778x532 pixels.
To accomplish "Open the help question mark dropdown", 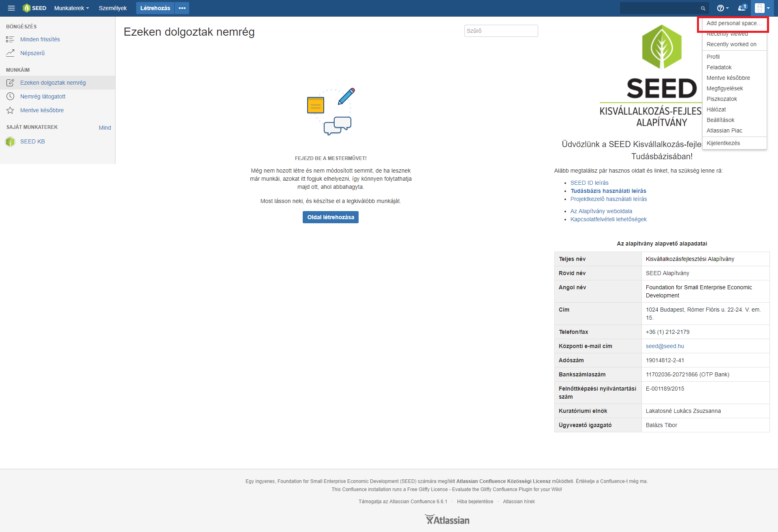I will (x=722, y=8).
